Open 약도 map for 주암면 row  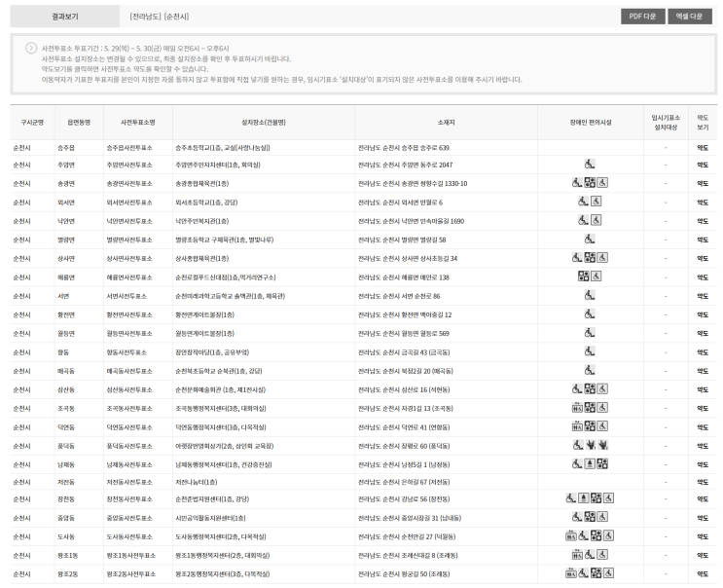(x=703, y=165)
